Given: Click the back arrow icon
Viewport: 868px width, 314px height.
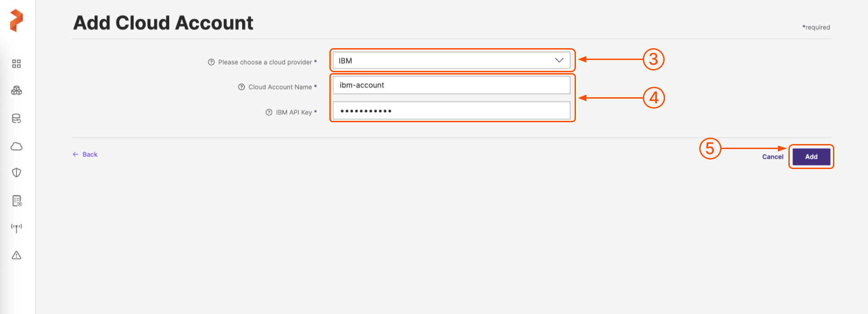Looking at the screenshot, I should [x=76, y=155].
